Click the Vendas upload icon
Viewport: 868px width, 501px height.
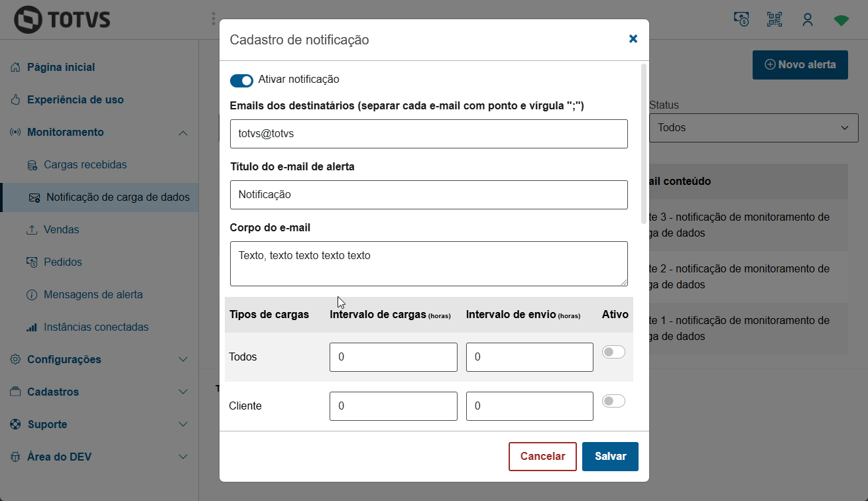click(x=32, y=229)
